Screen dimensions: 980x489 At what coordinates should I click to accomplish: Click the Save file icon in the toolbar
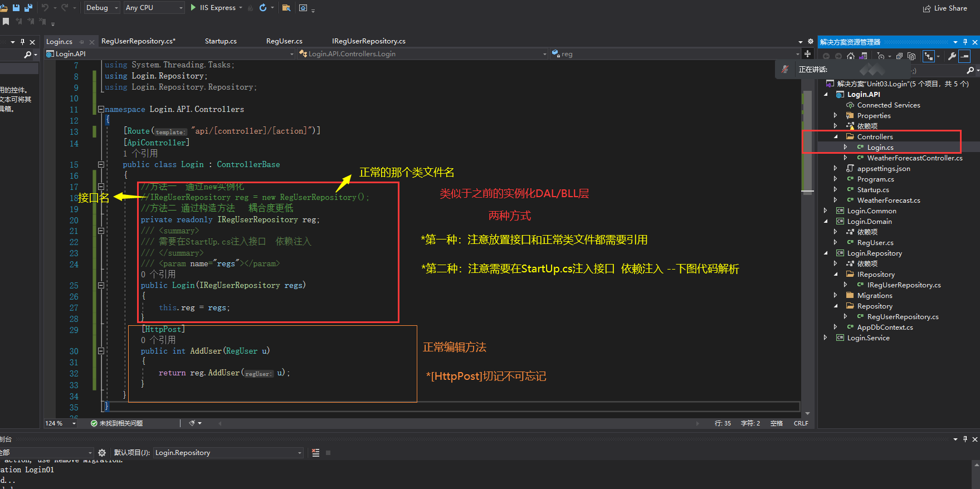(x=16, y=8)
